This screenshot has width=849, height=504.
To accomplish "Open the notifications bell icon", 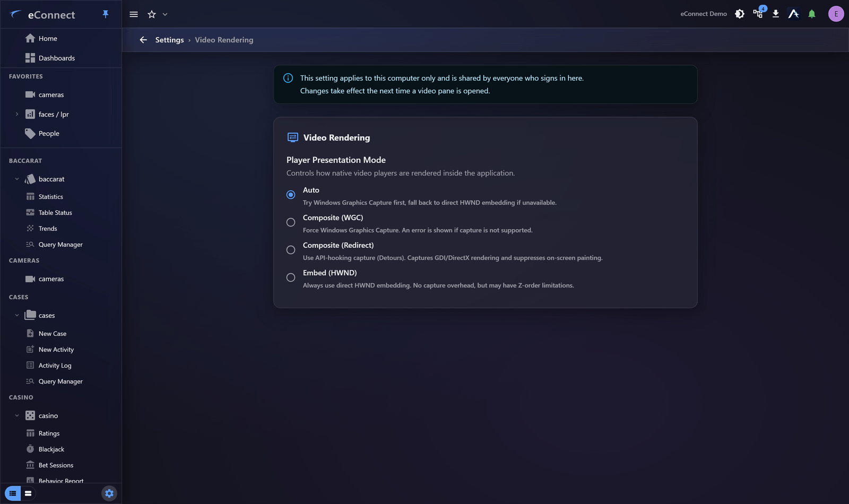I will click(x=812, y=14).
